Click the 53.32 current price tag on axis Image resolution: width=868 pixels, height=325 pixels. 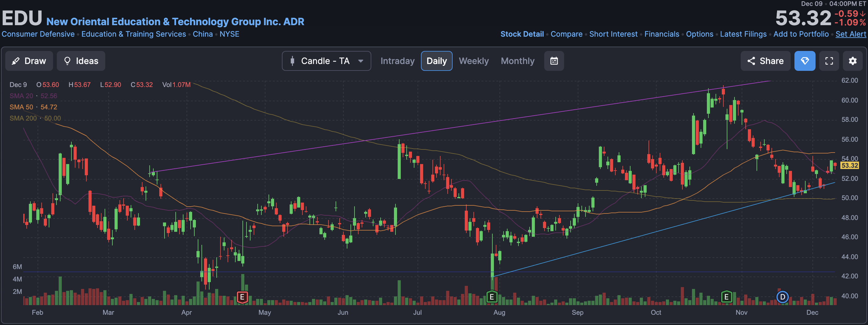pos(849,166)
